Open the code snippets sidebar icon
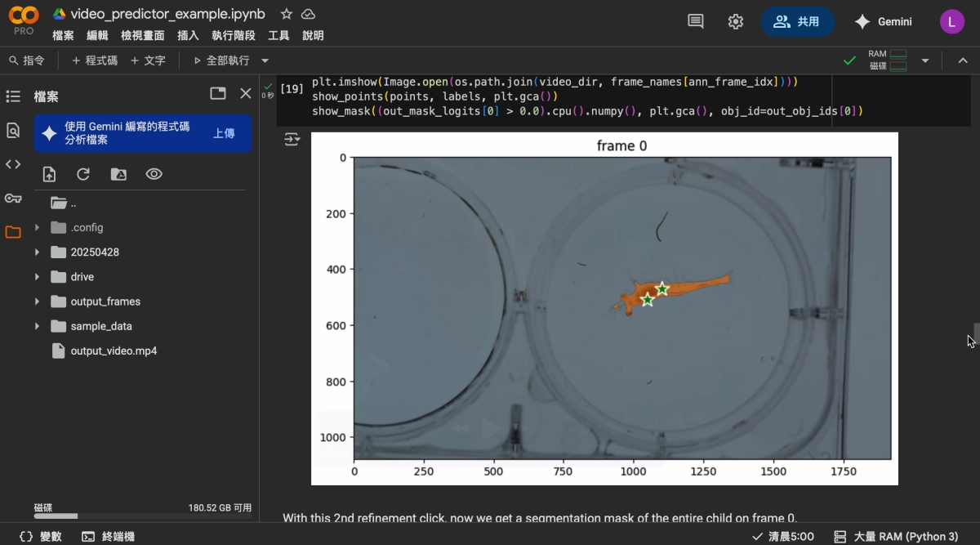 13,164
